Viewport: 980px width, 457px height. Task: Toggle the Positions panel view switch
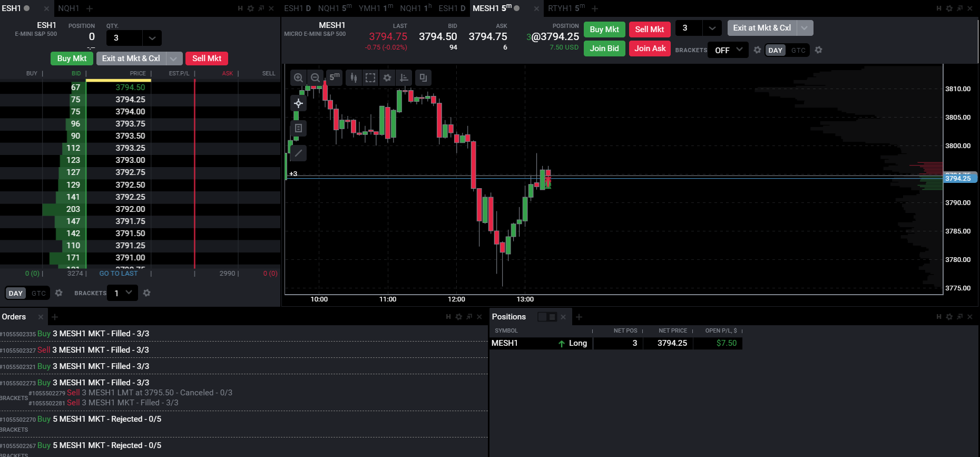(x=547, y=317)
